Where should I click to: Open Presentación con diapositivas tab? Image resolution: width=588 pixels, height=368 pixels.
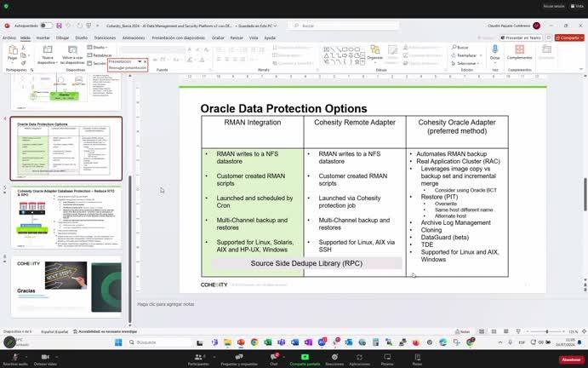[179, 38]
